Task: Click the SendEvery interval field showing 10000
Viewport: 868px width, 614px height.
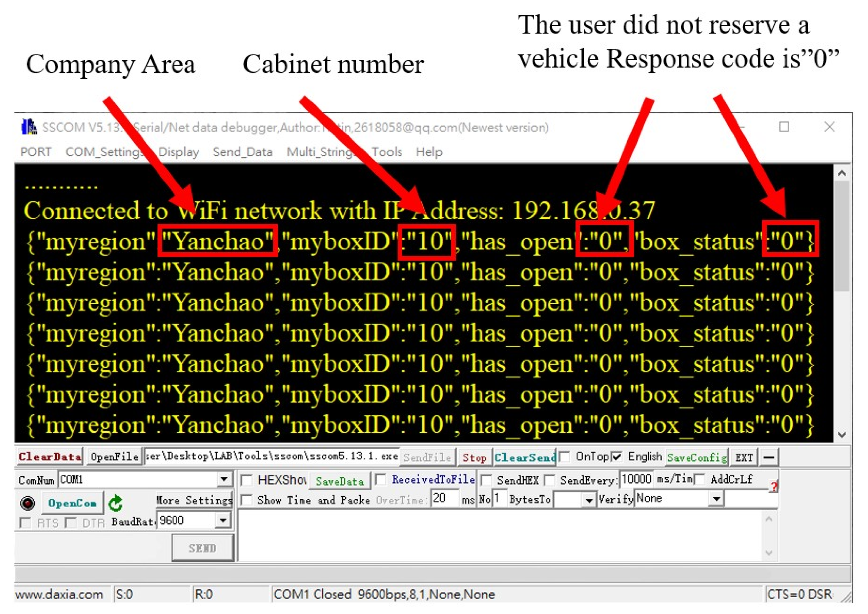Action: [636, 479]
